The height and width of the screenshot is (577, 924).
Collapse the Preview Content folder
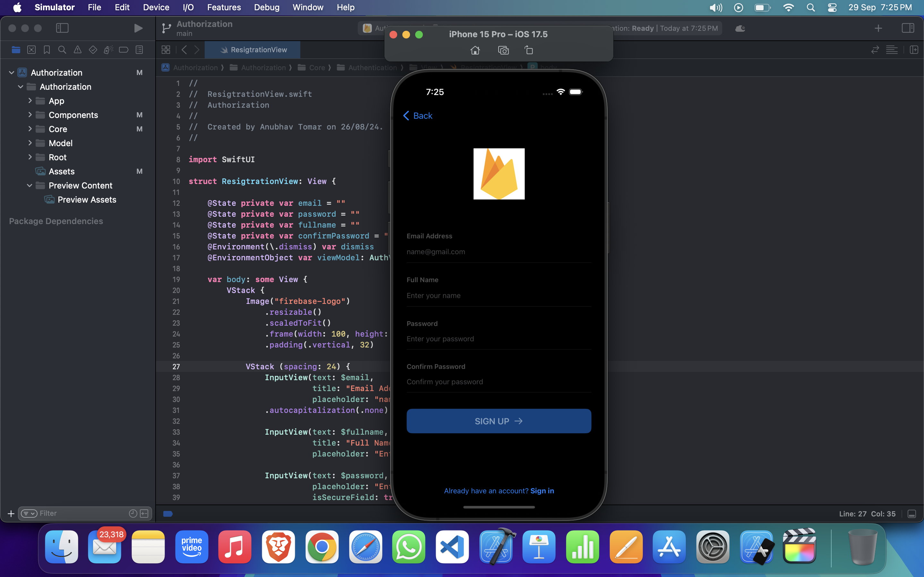[30, 186]
